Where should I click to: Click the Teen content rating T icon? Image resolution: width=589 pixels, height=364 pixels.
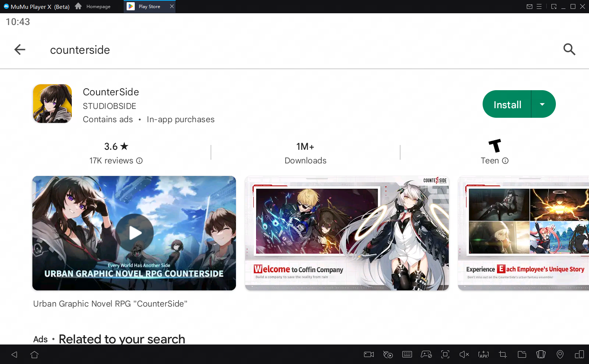(495, 146)
